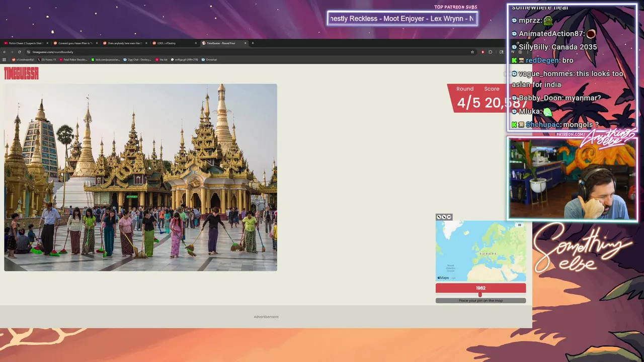Open the Omnichat bookmark
Screen dimensions: 644x362
[x=209, y=59]
